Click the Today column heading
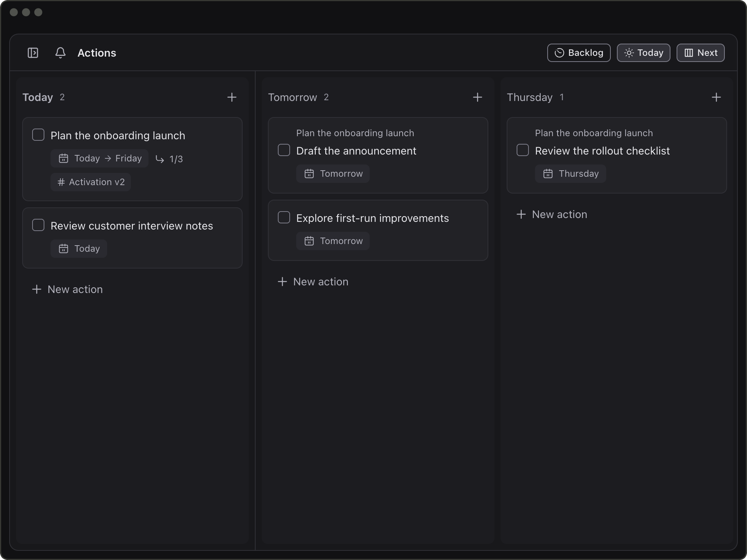The height and width of the screenshot is (560, 747). pos(38,97)
